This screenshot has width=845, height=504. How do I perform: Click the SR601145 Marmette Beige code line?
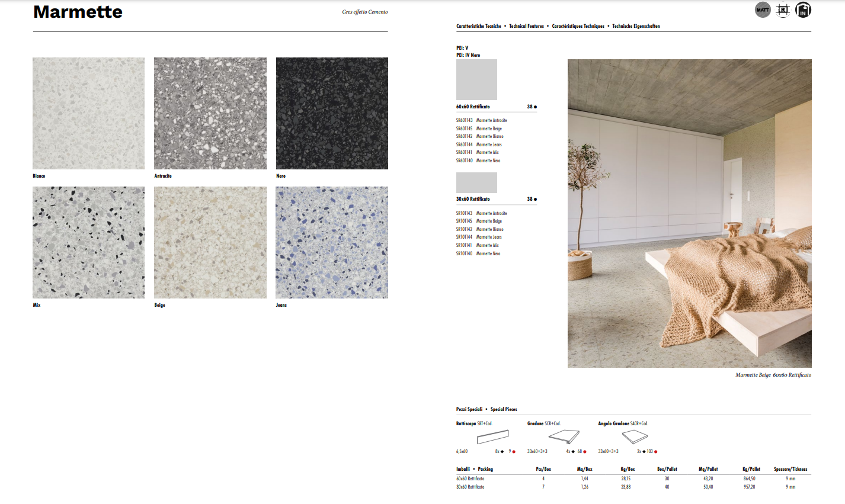[479, 129]
